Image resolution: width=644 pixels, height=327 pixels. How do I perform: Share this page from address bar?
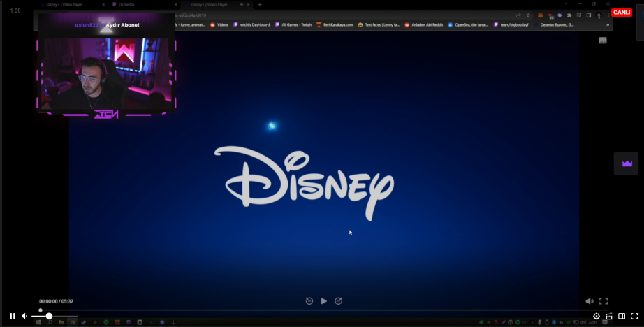click(518, 15)
